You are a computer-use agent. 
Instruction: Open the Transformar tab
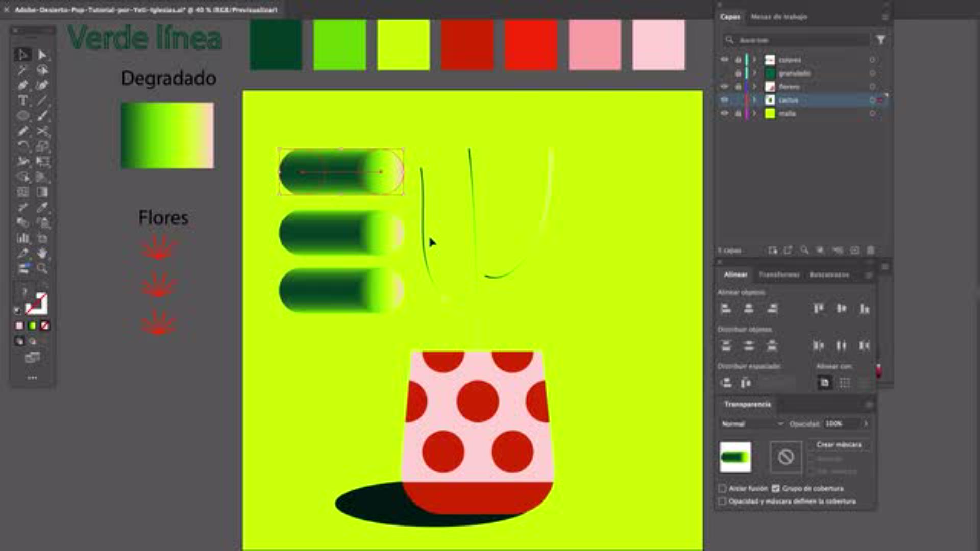[779, 274]
